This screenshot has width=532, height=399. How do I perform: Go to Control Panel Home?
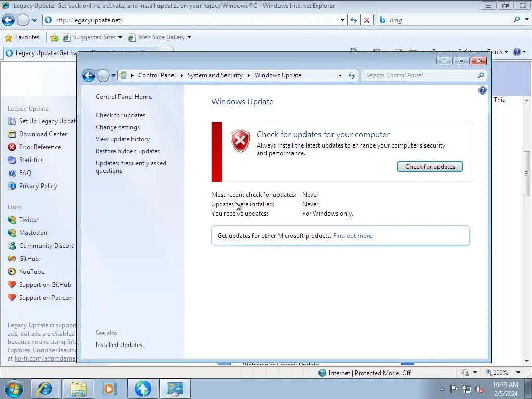124,96
